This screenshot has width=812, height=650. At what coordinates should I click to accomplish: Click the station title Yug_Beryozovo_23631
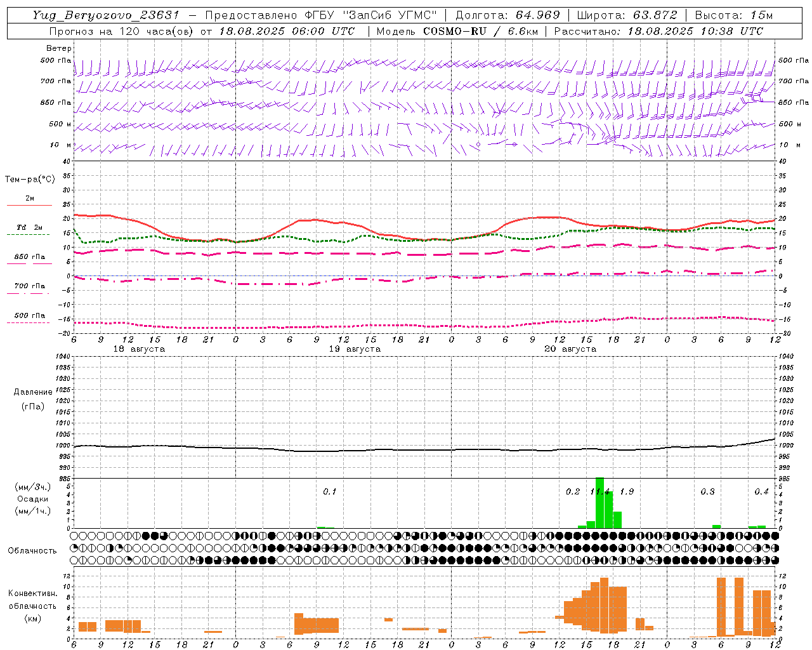click(x=107, y=15)
